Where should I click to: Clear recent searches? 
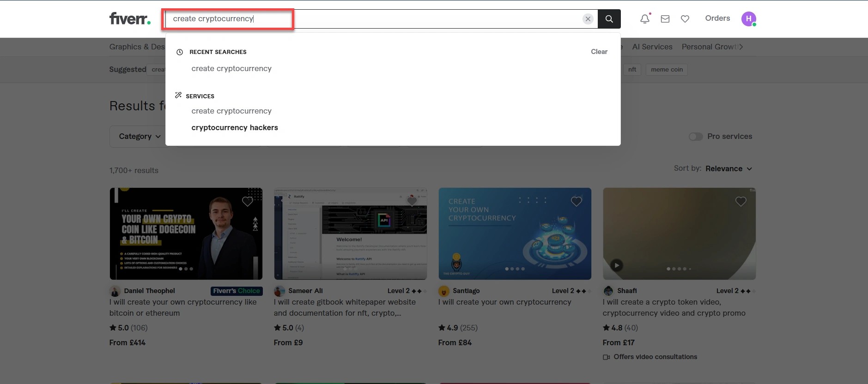tap(599, 52)
